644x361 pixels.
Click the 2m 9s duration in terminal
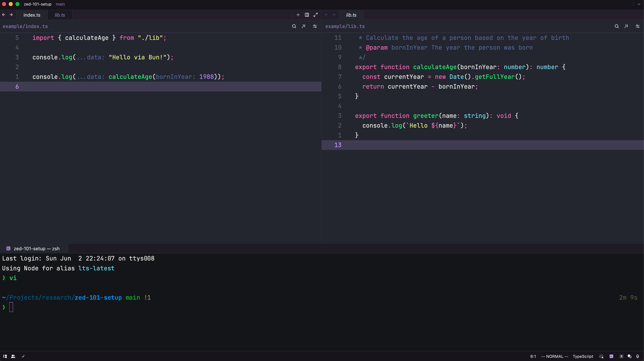coord(628,297)
